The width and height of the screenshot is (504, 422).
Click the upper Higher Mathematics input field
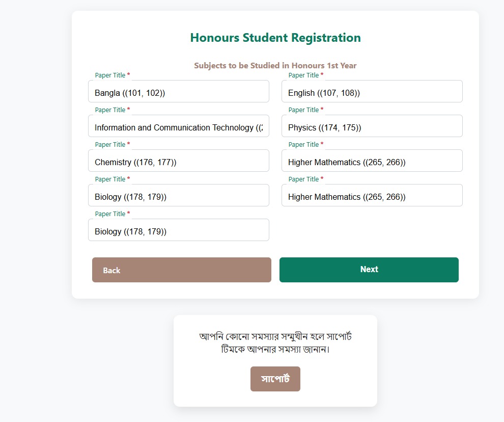click(x=372, y=161)
